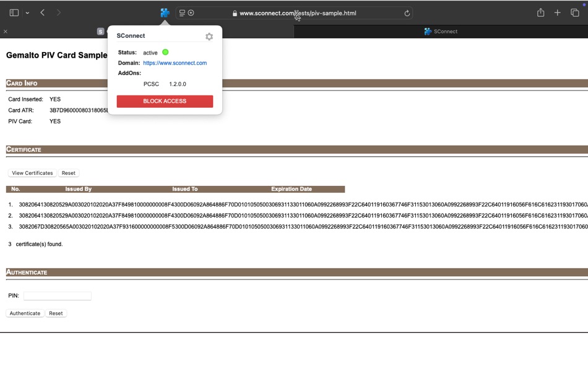Click the Gemalto PIV Card Sample heading
Screen dimensions: 588x368
(56, 55)
